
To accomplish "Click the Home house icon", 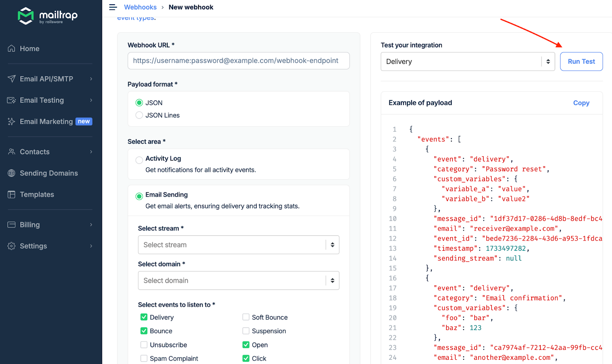I will pyautogui.click(x=11, y=49).
